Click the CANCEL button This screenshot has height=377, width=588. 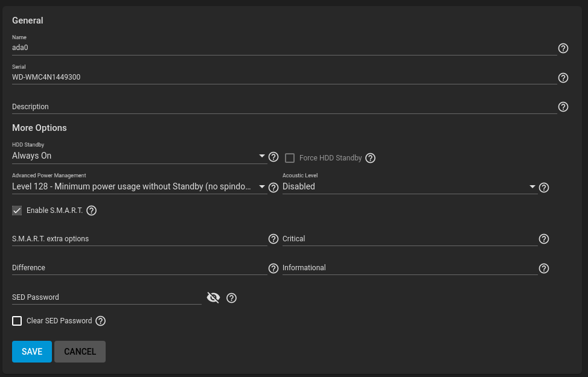[80, 352]
